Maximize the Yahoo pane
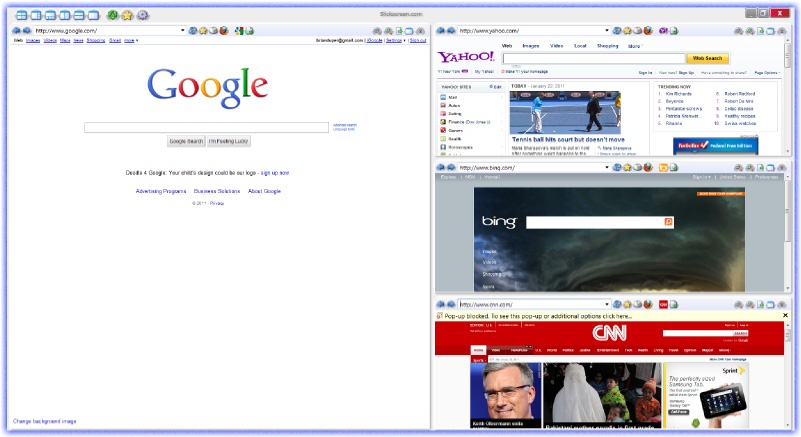 coord(771,31)
